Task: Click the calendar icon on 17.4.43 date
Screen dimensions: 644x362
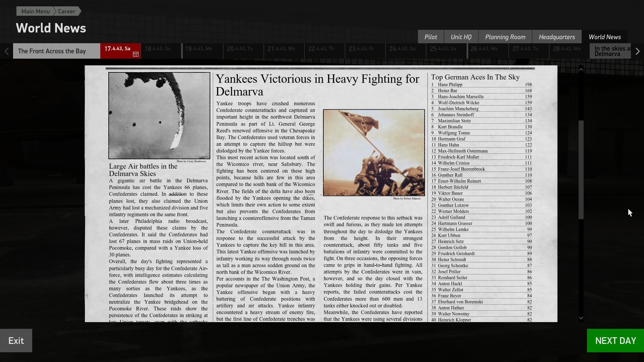Action: [136, 54]
